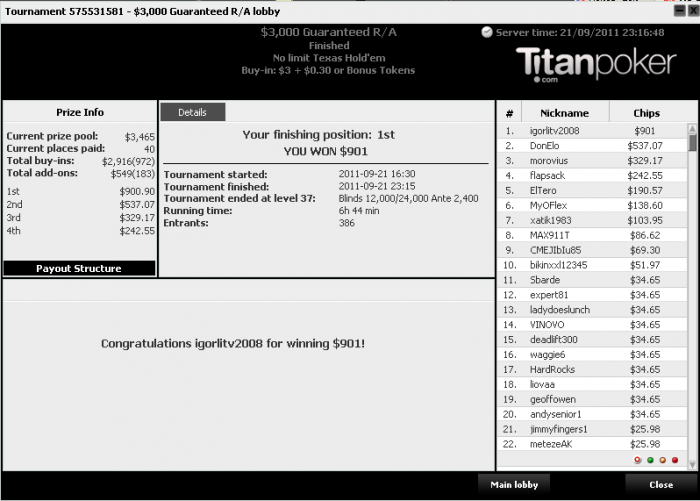
Task: Sort players by Nickname column header
Action: (565, 113)
